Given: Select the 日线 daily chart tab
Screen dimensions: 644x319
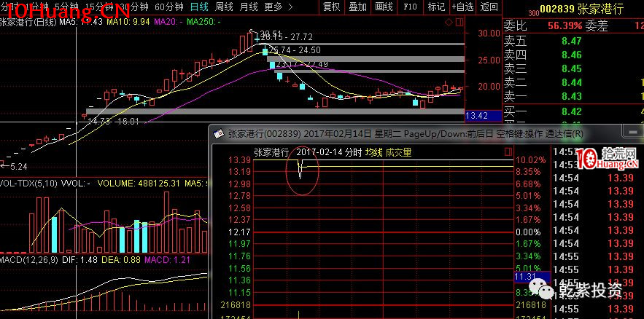Looking at the screenshot, I should (200, 7).
